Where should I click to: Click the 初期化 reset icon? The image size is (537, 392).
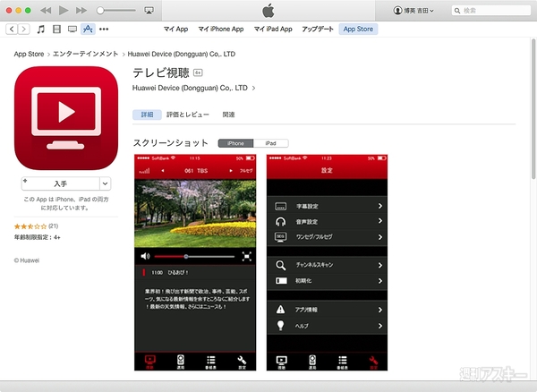(281, 281)
